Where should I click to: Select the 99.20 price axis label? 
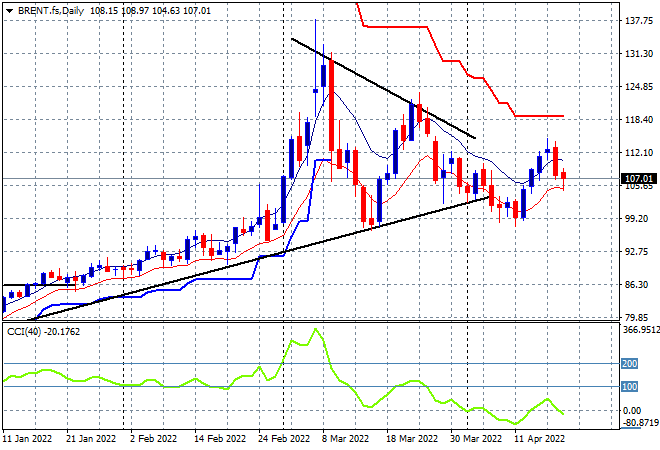point(636,219)
